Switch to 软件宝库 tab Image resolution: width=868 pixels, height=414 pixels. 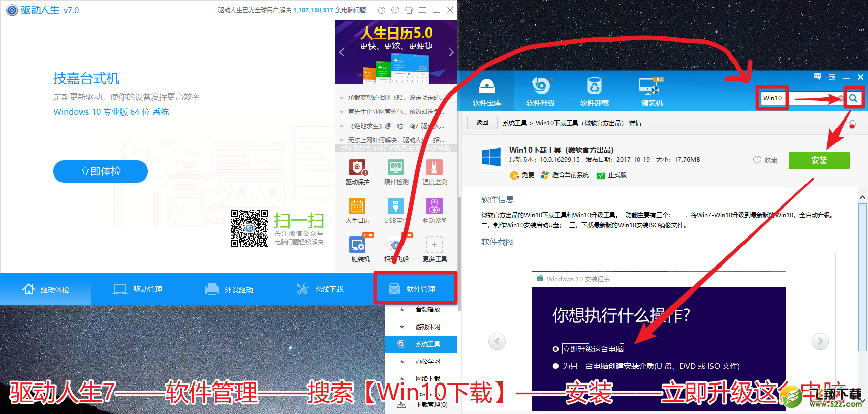[x=486, y=92]
